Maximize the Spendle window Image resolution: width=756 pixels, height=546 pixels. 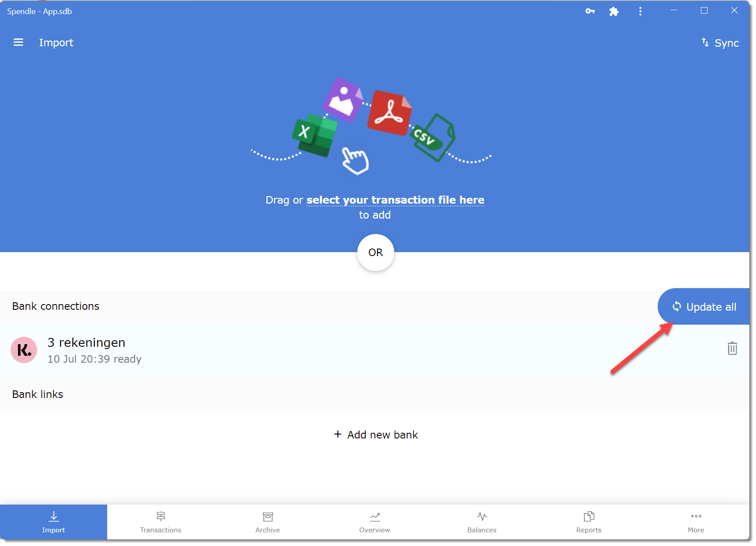[704, 11]
